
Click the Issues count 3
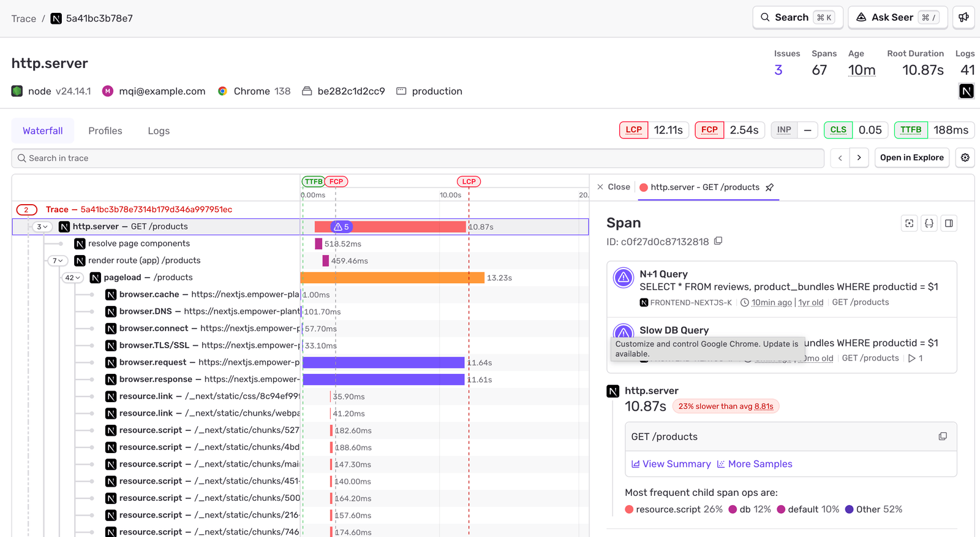click(778, 70)
